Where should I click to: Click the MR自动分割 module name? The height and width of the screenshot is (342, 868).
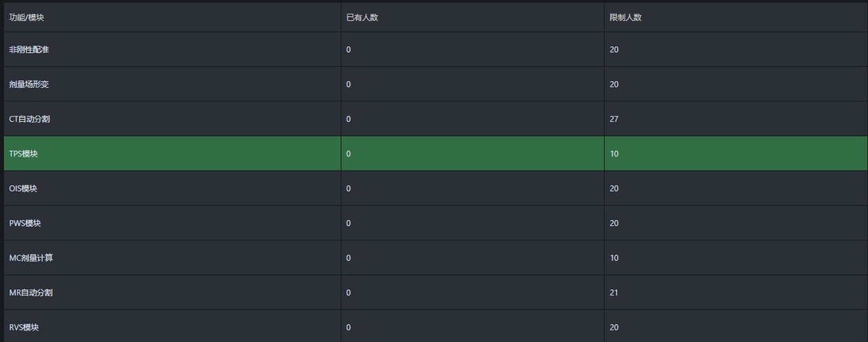31,293
